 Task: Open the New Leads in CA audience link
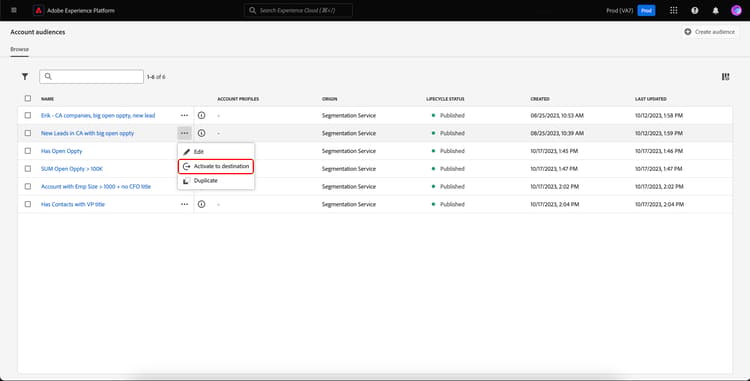88,133
